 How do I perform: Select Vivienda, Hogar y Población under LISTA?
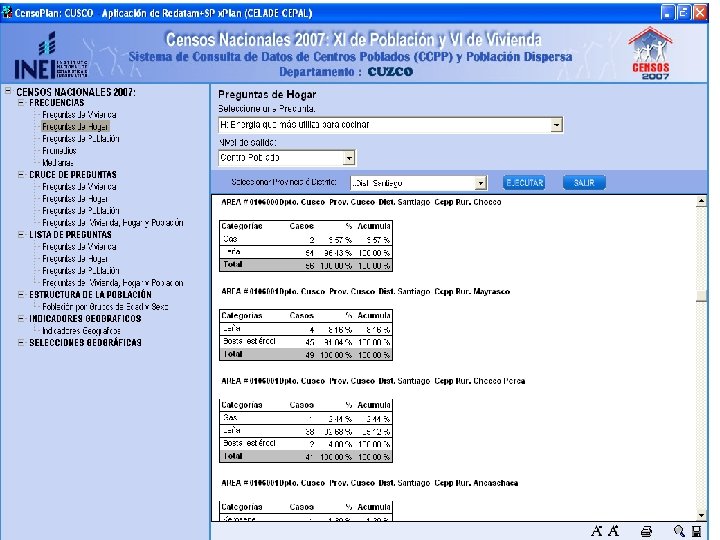pyautogui.click(x=113, y=283)
